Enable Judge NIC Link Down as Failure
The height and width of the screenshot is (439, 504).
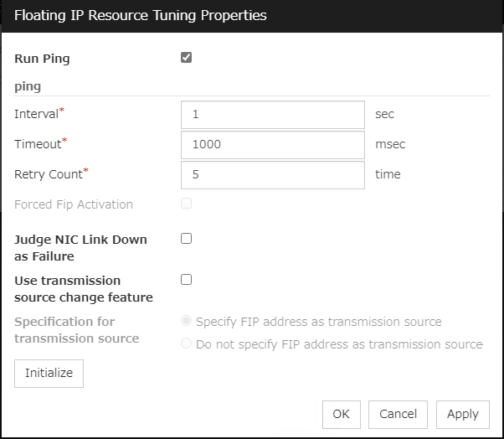tap(186, 238)
